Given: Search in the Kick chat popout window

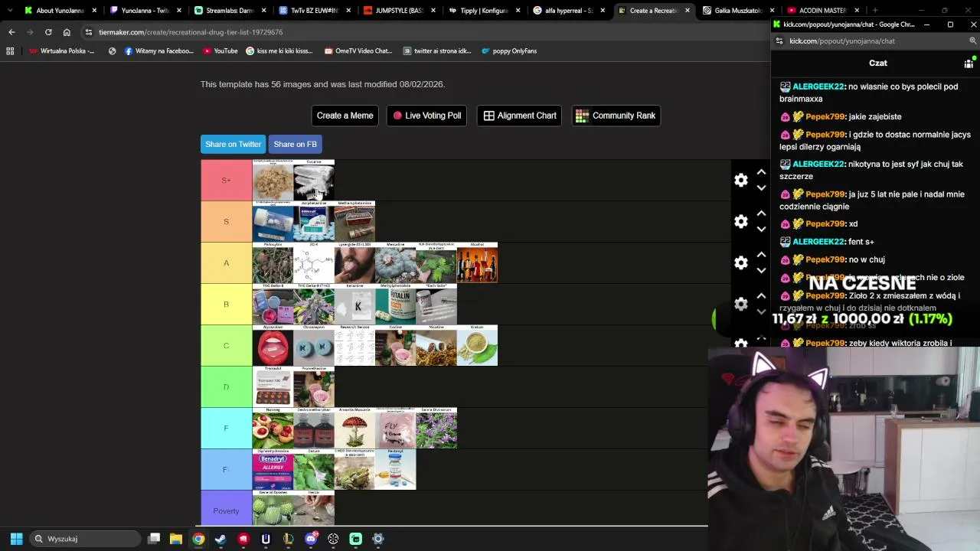Looking at the screenshot, I should click(973, 41).
